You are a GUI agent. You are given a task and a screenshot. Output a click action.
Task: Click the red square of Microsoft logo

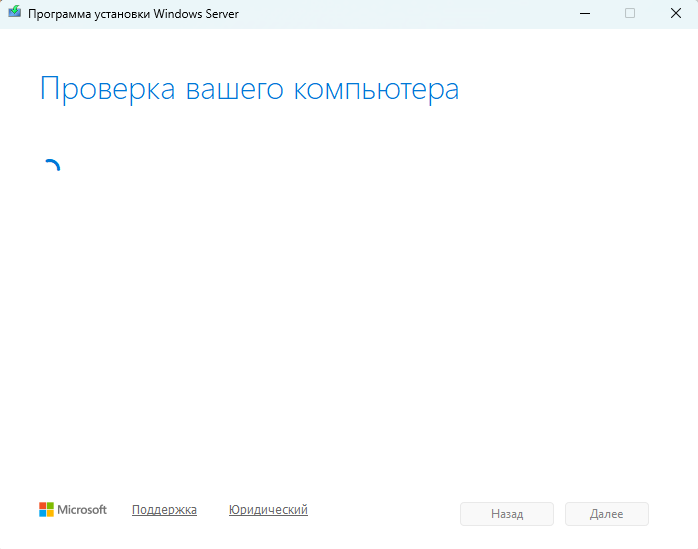(x=43, y=506)
